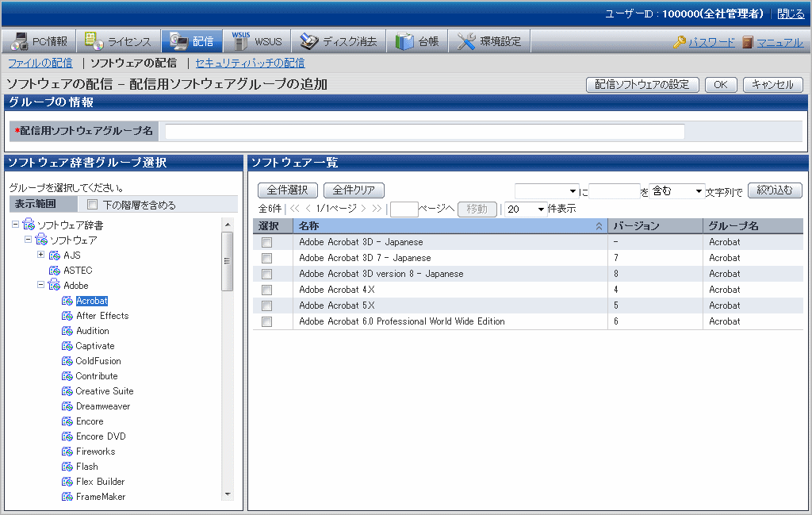Collapse the Adobe tree node
This screenshot has height=515, width=812.
point(41,285)
